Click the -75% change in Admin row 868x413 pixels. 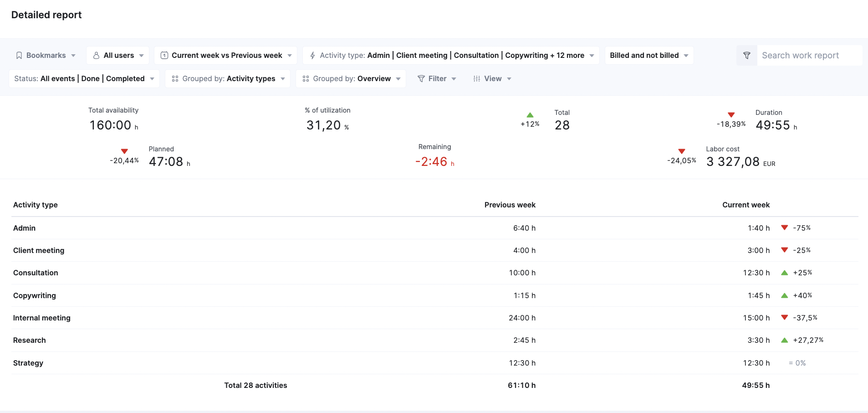(x=802, y=228)
